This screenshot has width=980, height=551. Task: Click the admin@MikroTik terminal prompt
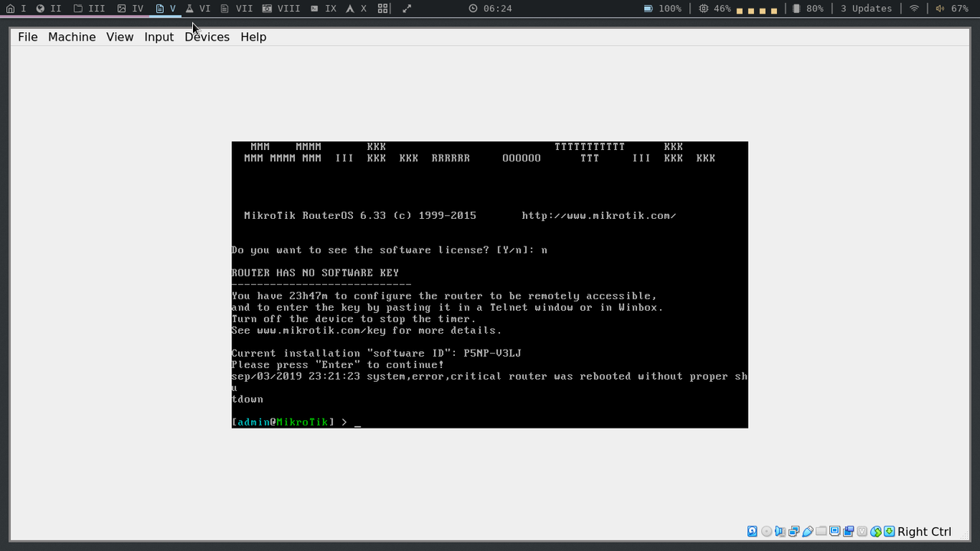[x=283, y=422]
